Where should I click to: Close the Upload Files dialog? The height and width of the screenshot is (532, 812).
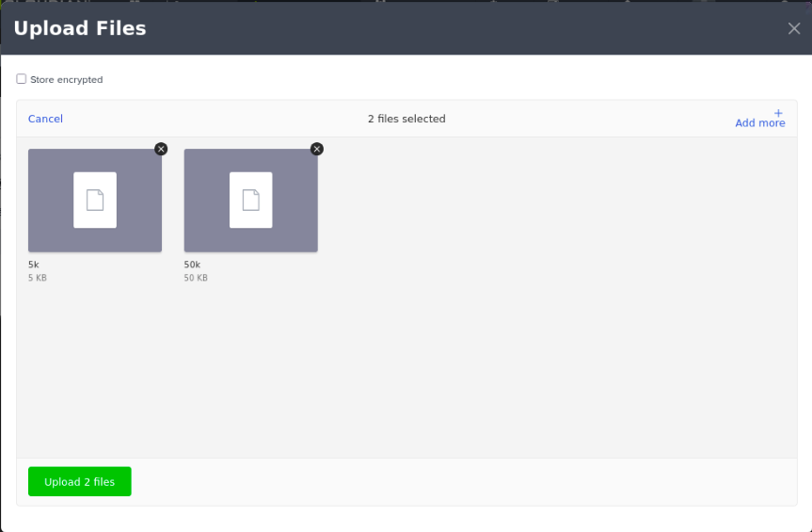click(x=794, y=28)
